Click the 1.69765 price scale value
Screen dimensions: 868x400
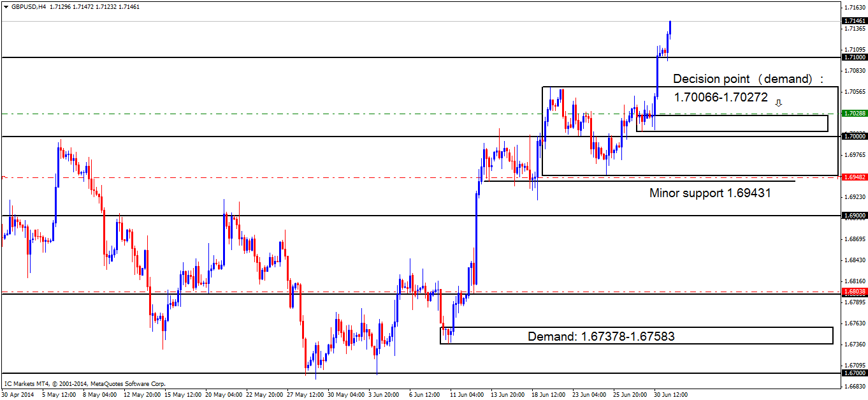[854, 154]
